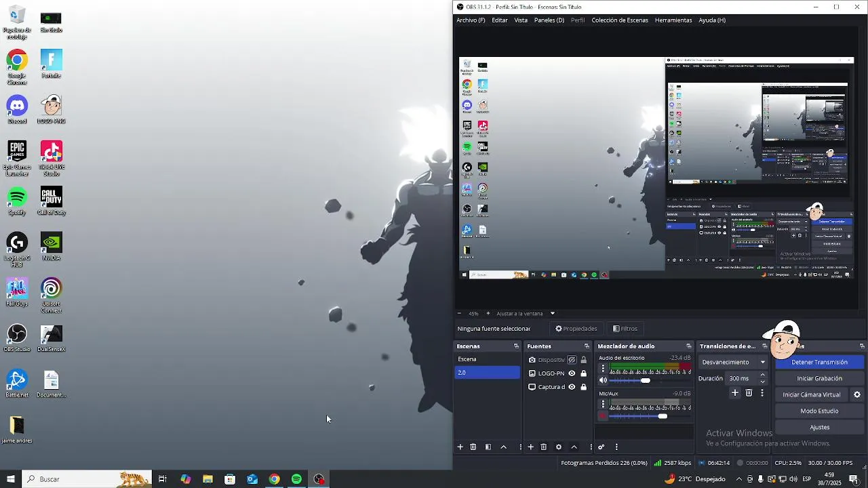Screen dimensions: 868x488
Task: Hide the LOGO-PN source with eye icon
Action: [572, 373]
